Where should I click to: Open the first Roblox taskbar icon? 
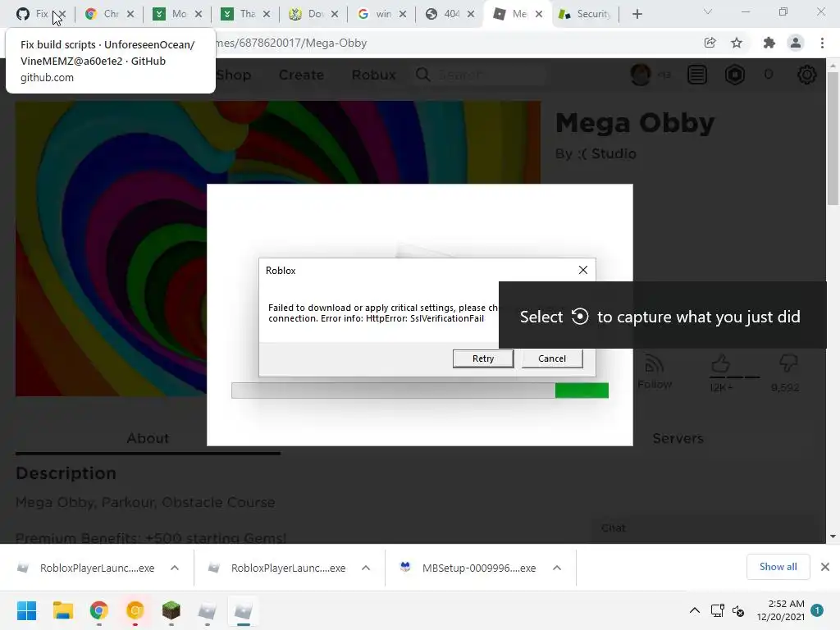208,610
